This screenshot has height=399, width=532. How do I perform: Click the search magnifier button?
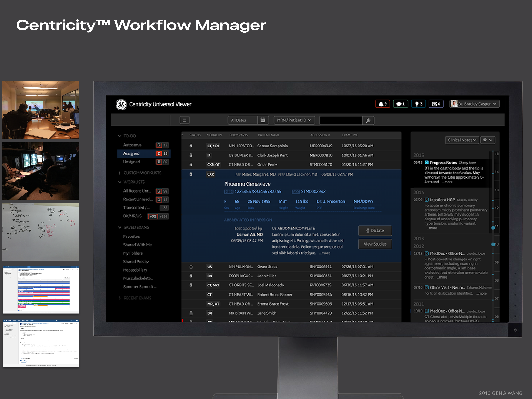coord(368,120)
